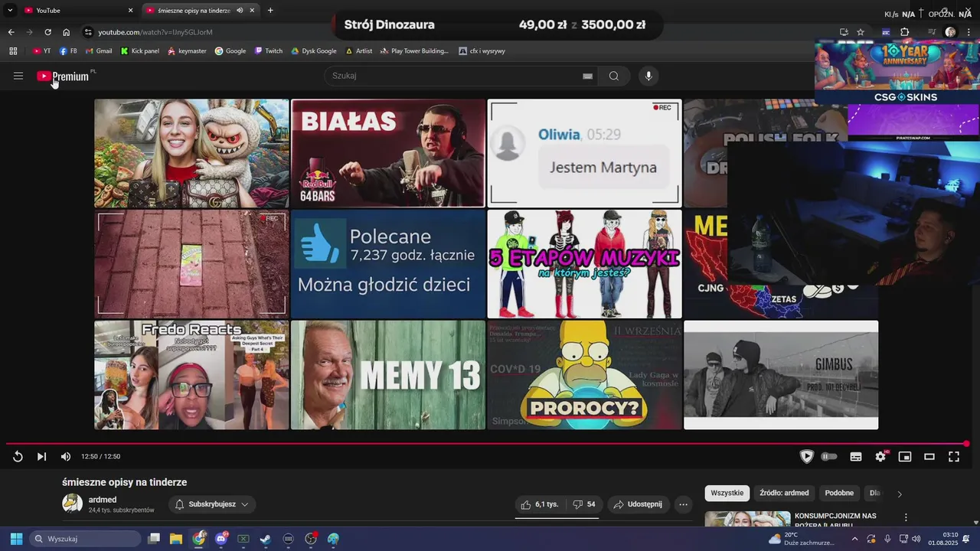Bookmark this page with star icon
980x551 pixels.
point(861,32)
